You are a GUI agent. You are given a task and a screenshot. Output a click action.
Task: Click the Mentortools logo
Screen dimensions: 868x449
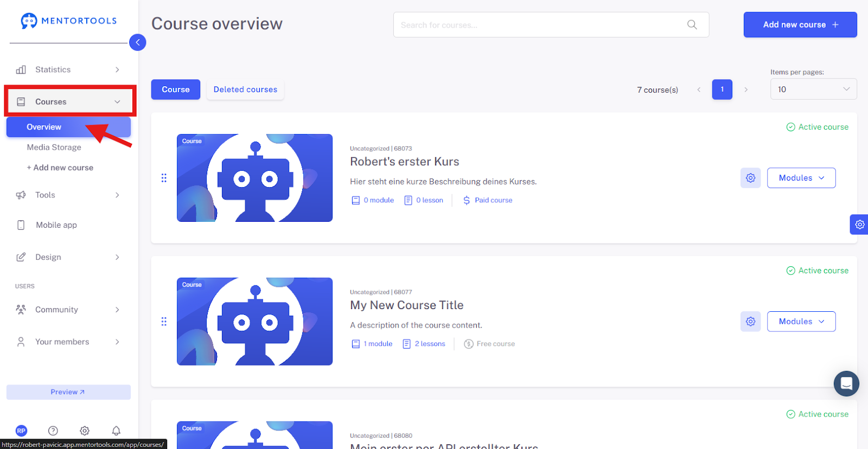pos(69,21)
